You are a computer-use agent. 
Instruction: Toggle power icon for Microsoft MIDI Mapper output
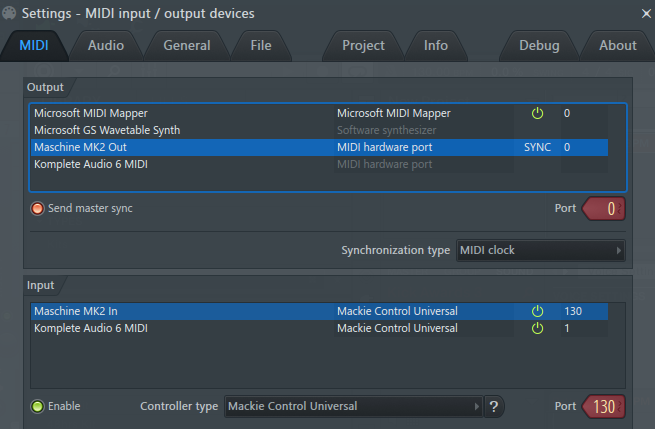pyautogui.click(x=537, y=113)
